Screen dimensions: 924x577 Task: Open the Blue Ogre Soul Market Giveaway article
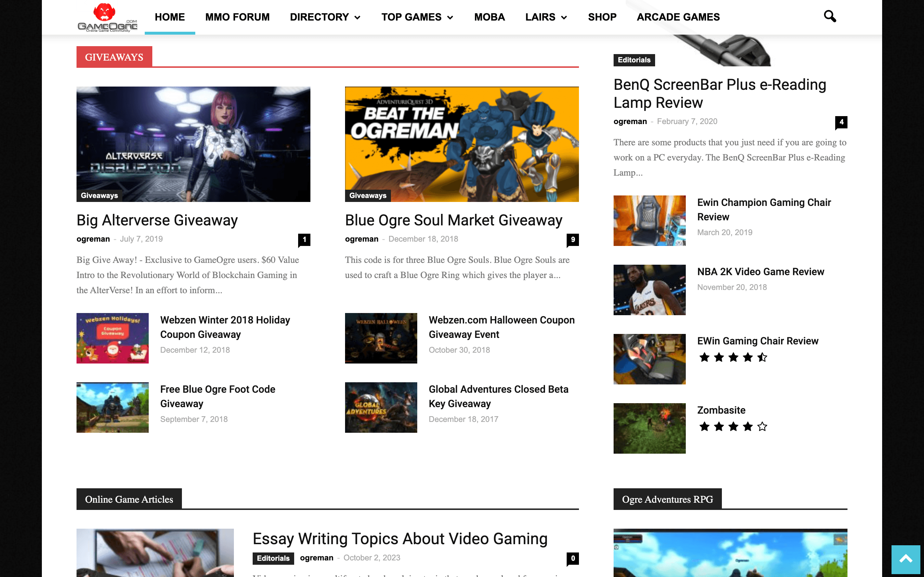point(454,220)
